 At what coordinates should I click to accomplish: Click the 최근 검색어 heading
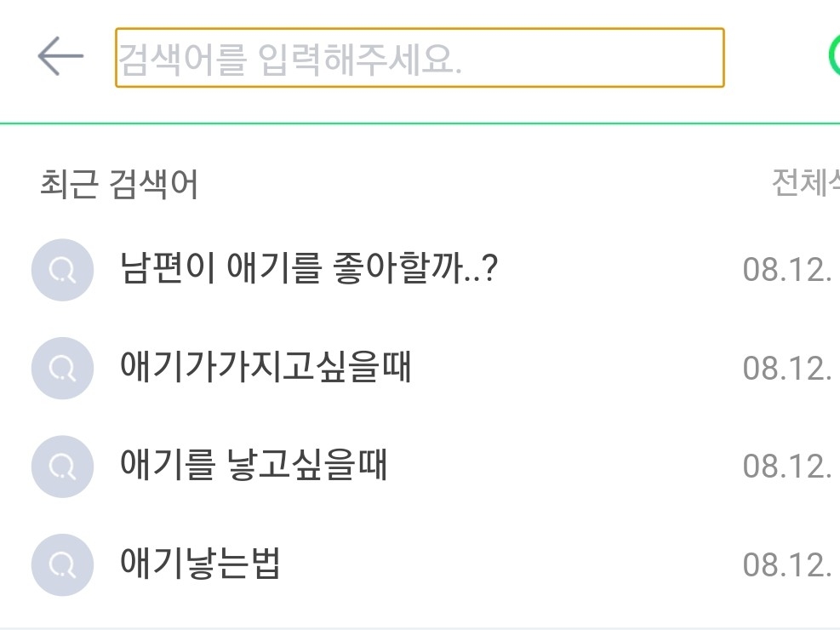click(x=119, y=184)
